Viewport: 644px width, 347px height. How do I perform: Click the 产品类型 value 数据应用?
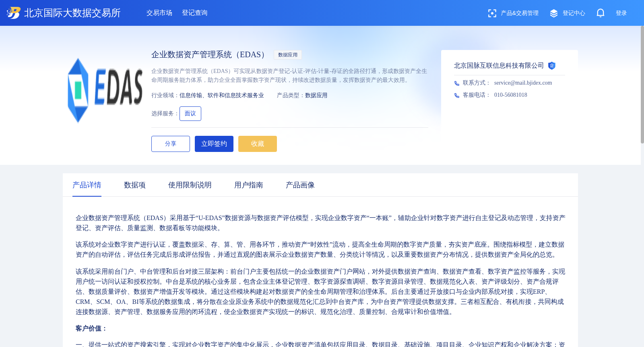tap(316, 96)
